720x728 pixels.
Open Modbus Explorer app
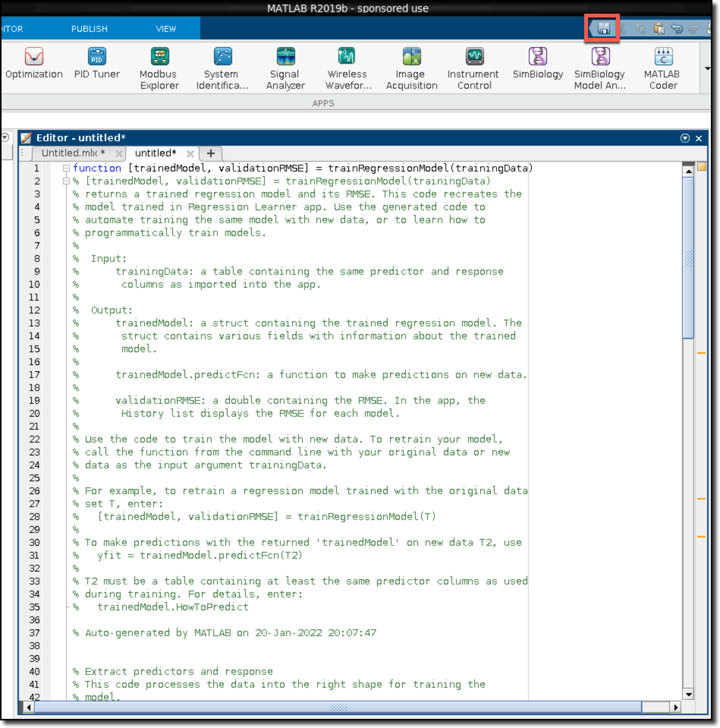coord(159,68)
